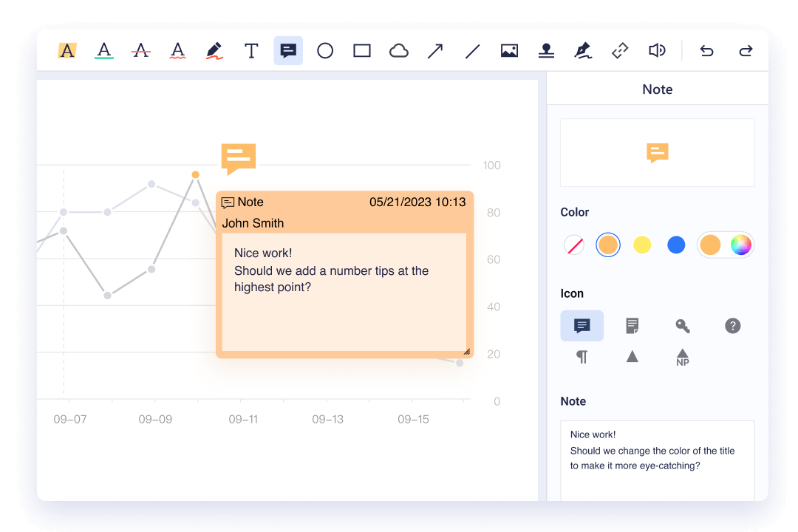
Task: Open the stamp annotation tool
Action: click(546, 51)
